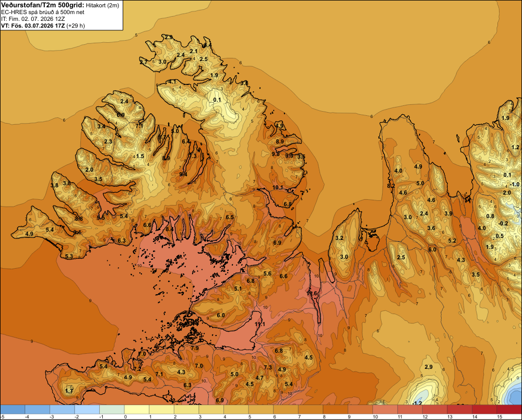Pick the blue swatch between -5 and -4

point(13,410)
